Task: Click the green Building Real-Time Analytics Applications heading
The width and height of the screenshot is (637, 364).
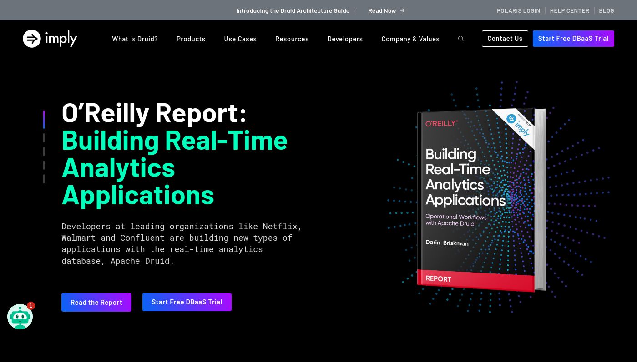Action: pos(175,167)
